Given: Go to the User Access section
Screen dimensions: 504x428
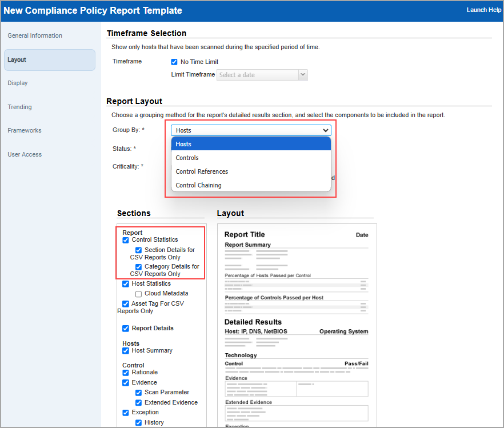Looking at the screenshot, I should (x=25, y=154).
